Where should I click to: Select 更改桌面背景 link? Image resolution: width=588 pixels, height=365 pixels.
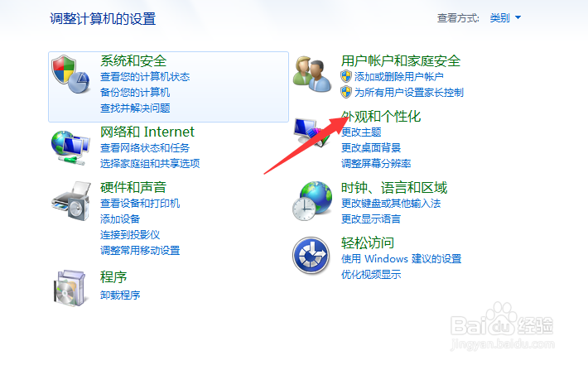coord(371,147)
